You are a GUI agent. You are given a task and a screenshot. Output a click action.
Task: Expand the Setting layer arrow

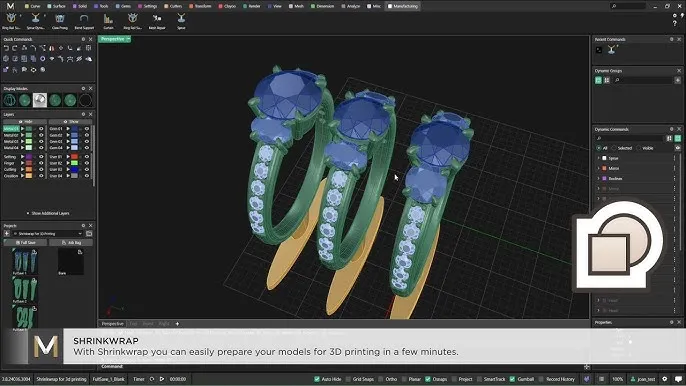click(x=22, y=157)
